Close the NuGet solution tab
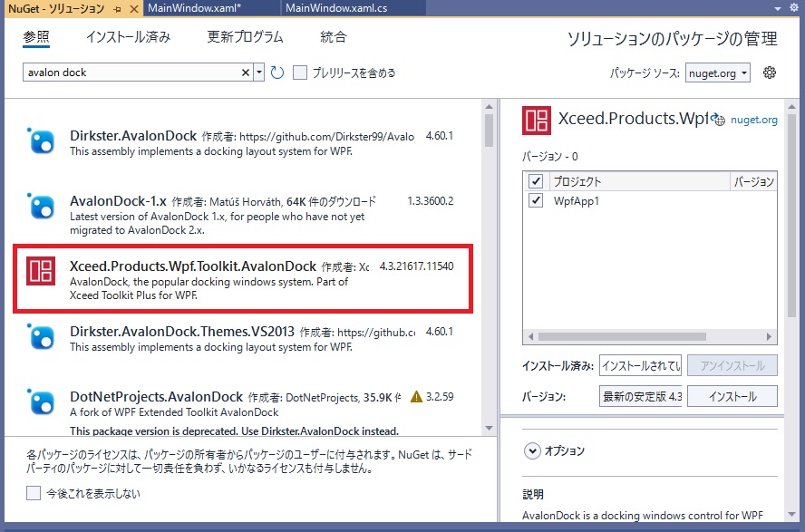 [133, 9]
